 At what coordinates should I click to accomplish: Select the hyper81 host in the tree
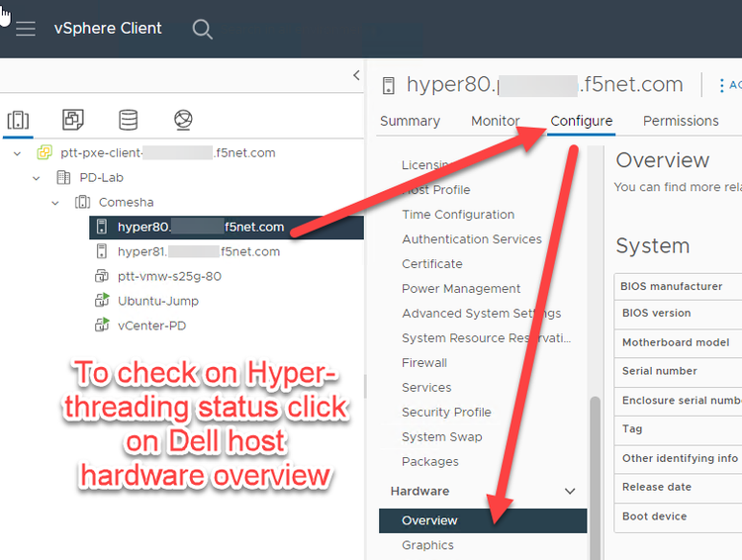pyautogui.click(x=198, y=251)
